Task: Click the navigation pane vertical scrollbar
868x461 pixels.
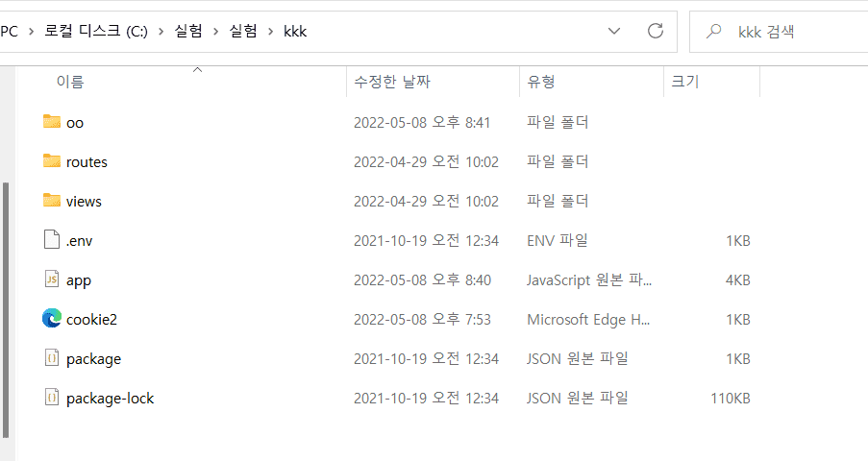Action: click(6, 310)
